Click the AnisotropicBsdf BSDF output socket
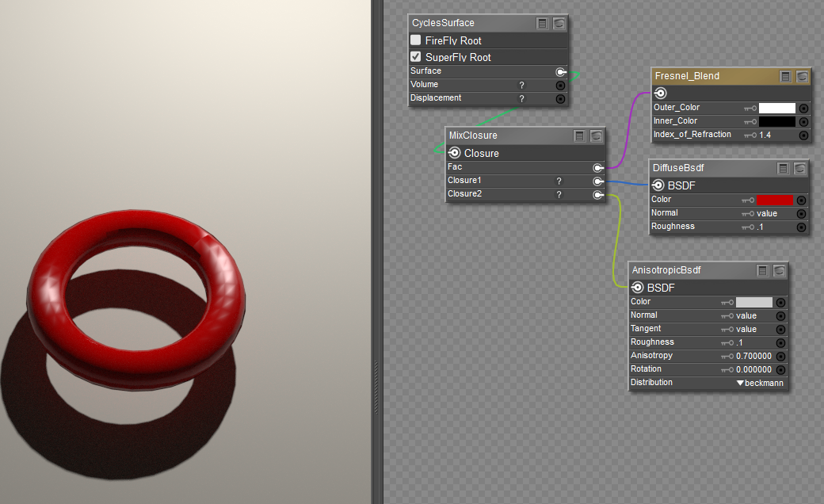824x504 pixels. tap(638, 288)
